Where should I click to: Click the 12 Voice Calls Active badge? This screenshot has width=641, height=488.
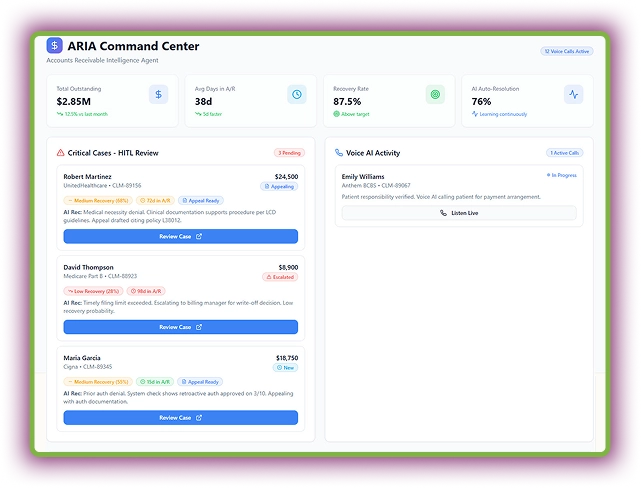point(566,51)
